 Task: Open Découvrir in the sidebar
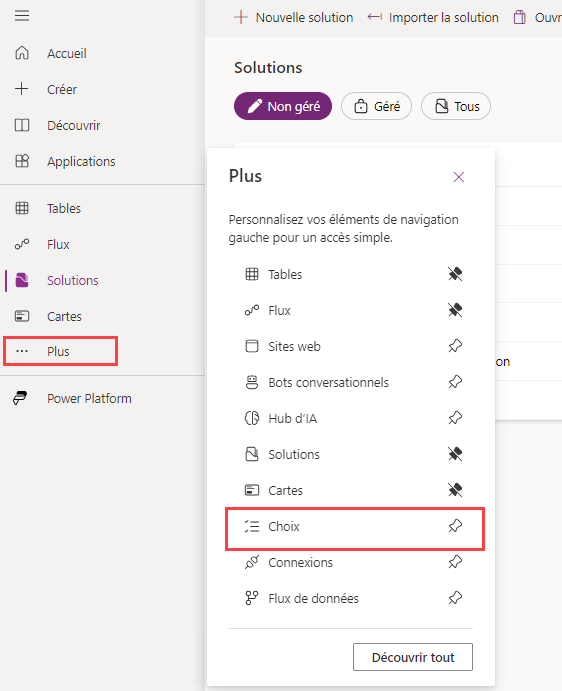74,126
